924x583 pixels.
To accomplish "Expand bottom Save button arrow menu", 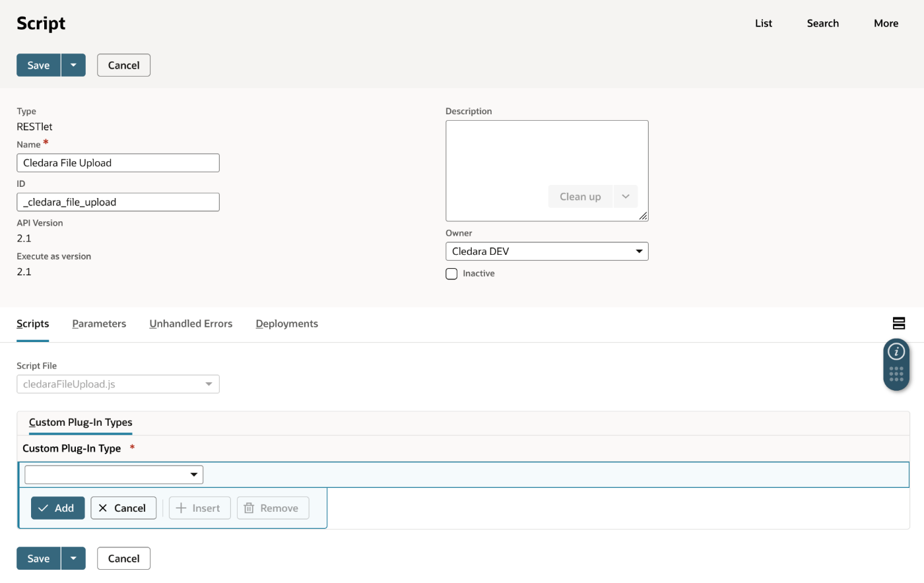I will 73,559.
